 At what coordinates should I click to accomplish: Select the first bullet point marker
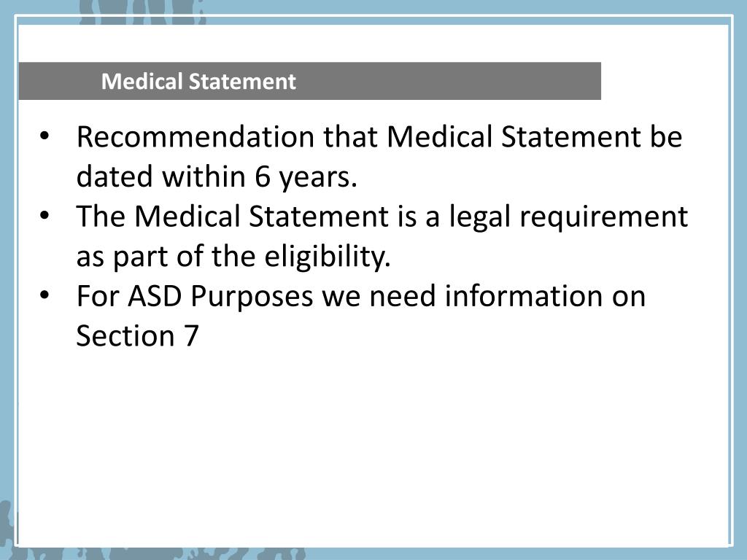coord(45,137)
